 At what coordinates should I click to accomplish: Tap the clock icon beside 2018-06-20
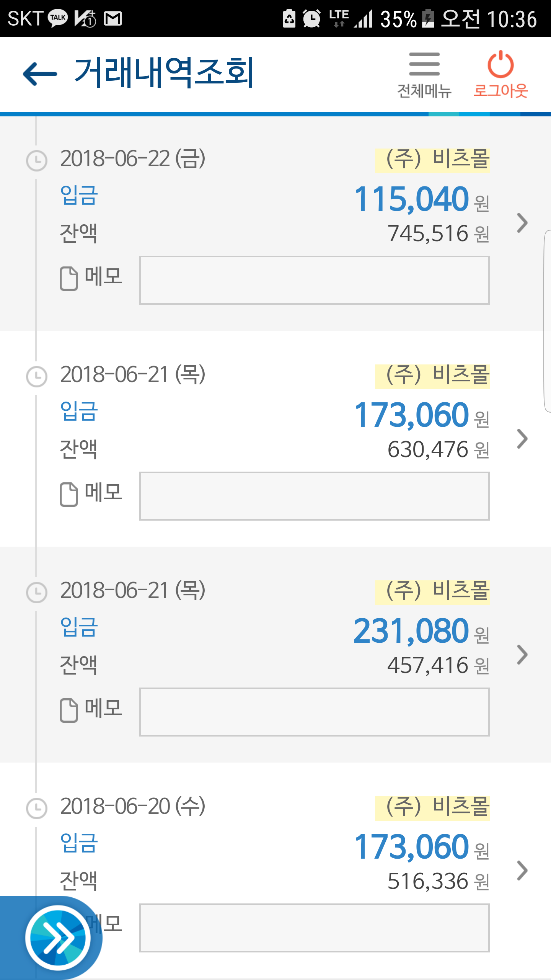pyautogui.click(x=37, y=808)
